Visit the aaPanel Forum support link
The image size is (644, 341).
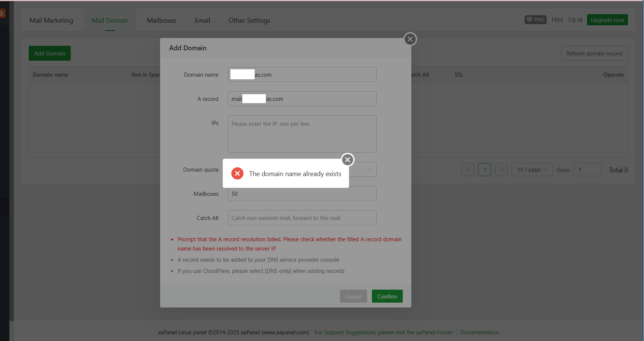pyautogui.click(x=383, y=332)
